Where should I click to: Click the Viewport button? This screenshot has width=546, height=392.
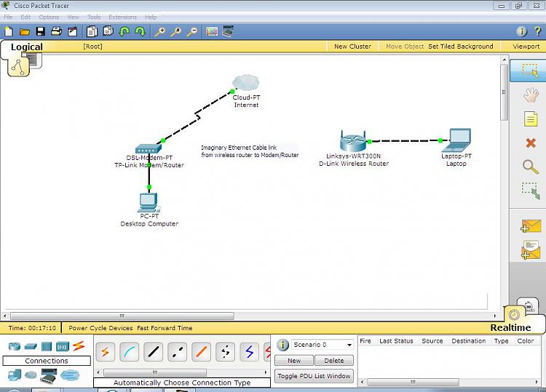tap(526, 47)
